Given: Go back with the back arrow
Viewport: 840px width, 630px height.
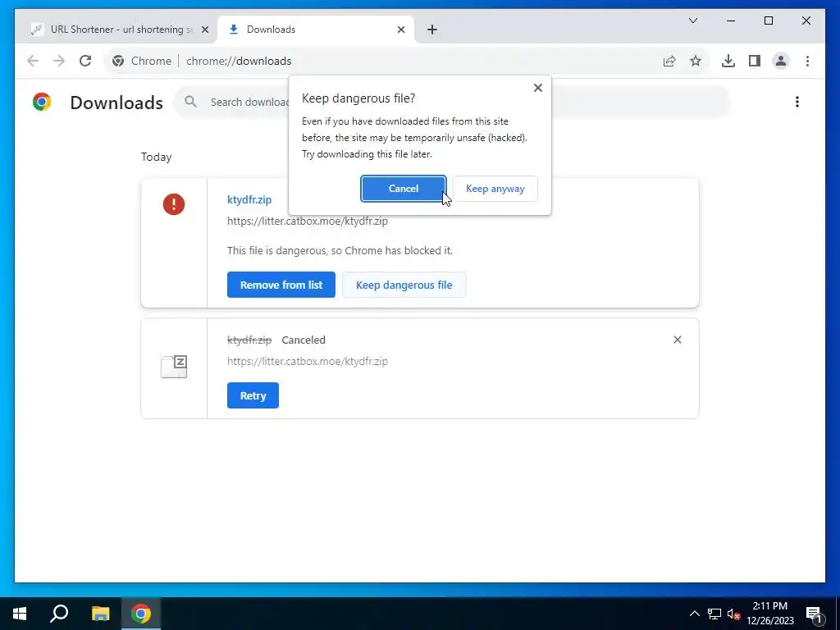Looking at the screenshot, I should tap(33, 61).
